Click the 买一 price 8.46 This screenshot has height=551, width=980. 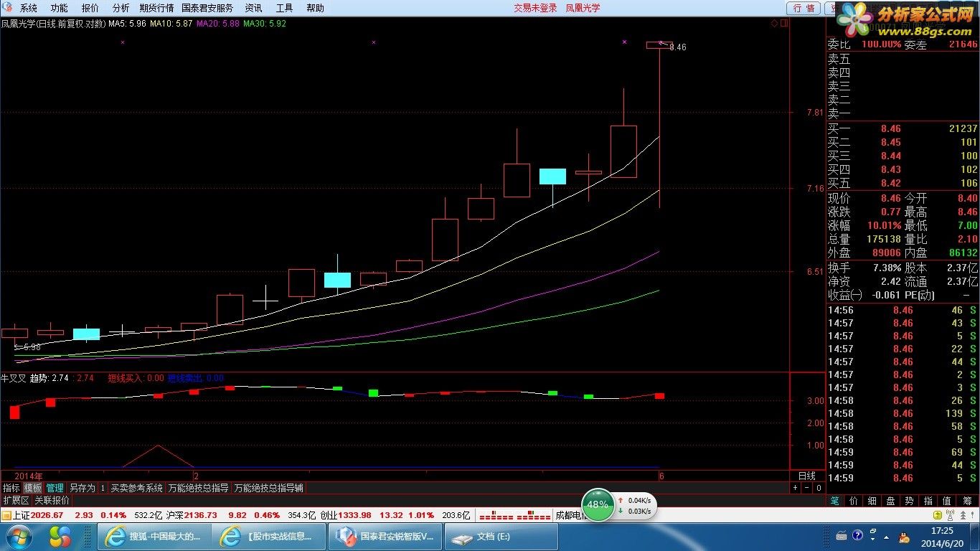tap(891, 129)
